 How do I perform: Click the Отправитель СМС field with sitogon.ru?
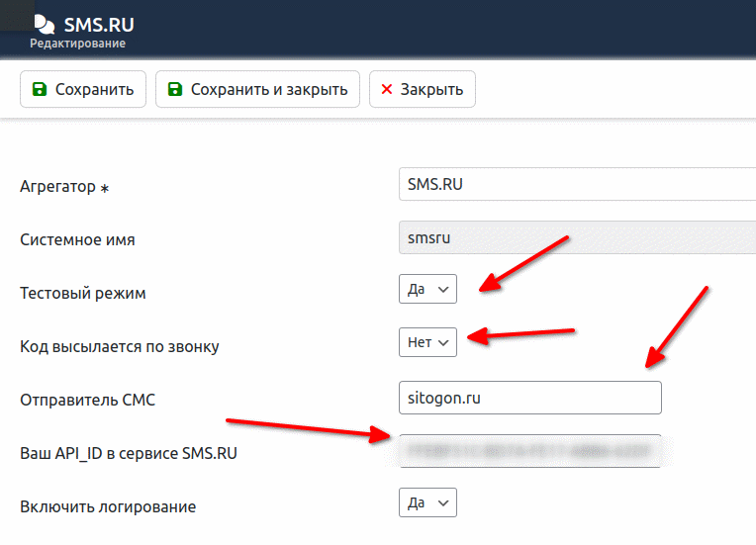click(x=529, y=398)
